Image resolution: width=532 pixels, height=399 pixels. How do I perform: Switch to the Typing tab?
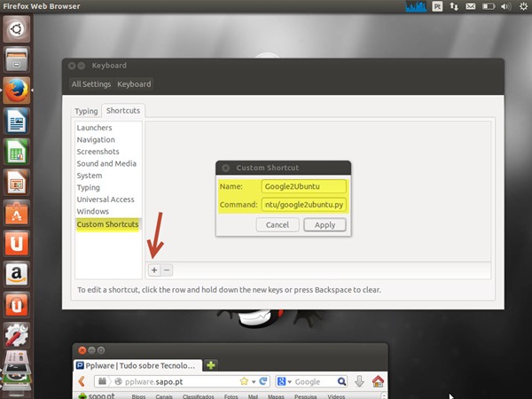(x=86, y=111)
